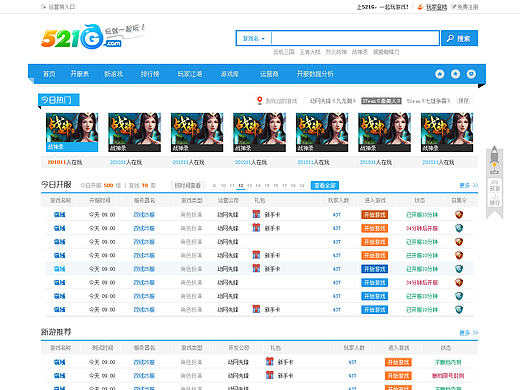Click the 排行 item on the right sidebar
Image resolution: width=520 pixels, height=390 pixels.
tap(495, 200)
